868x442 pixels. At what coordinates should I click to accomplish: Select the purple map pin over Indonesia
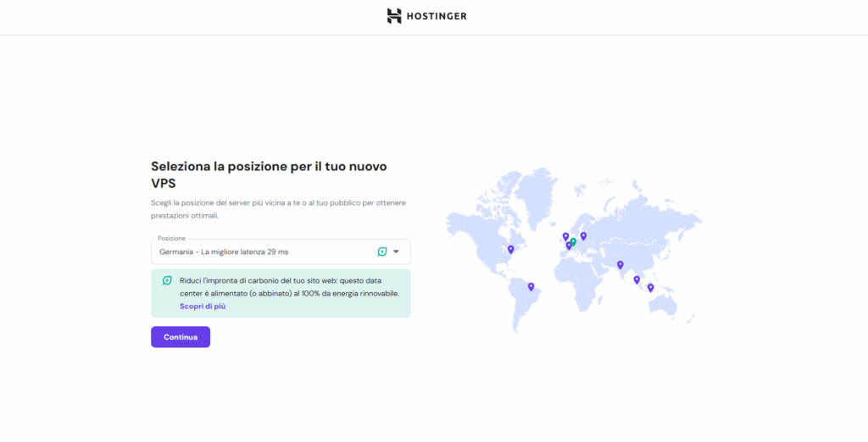coord(650,288)
